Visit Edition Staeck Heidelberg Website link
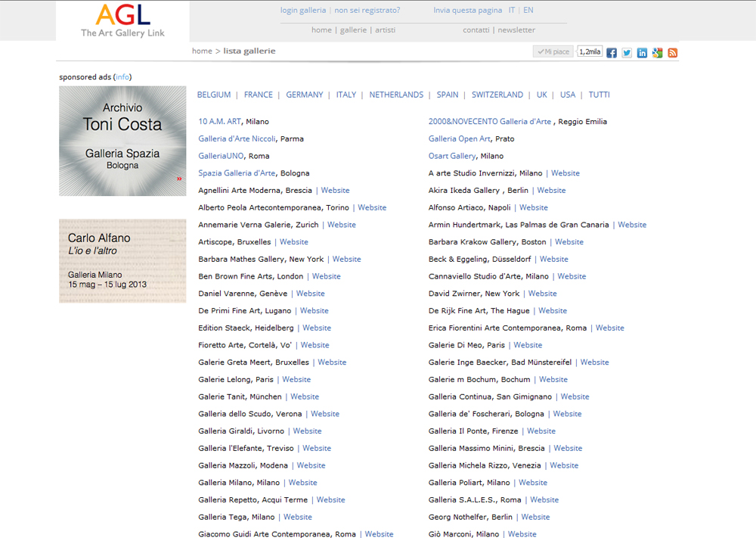Image resolution: width=756 pixels, height=538 pixels. tap(316, 328)
